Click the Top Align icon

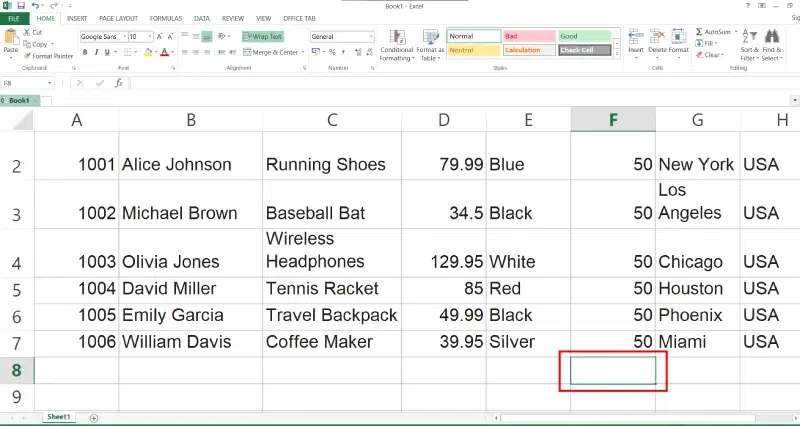(185, 37)
